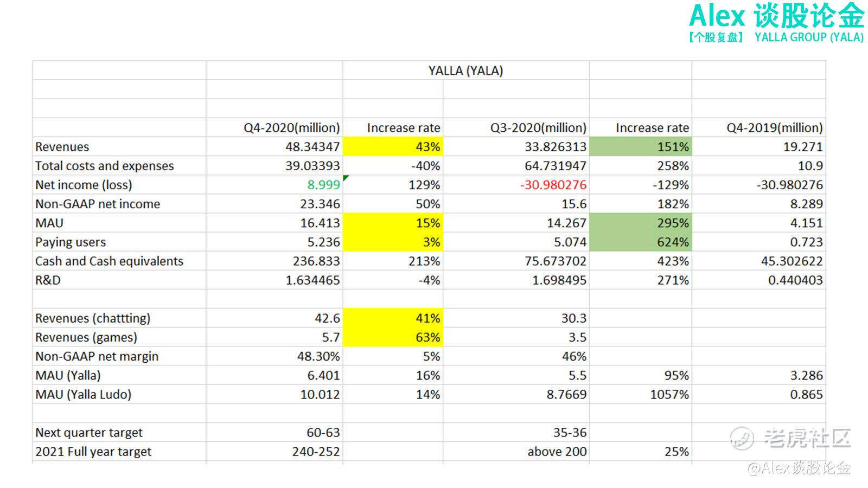
Task: Select the Total costs and expenses label
Action: point(105,166)
